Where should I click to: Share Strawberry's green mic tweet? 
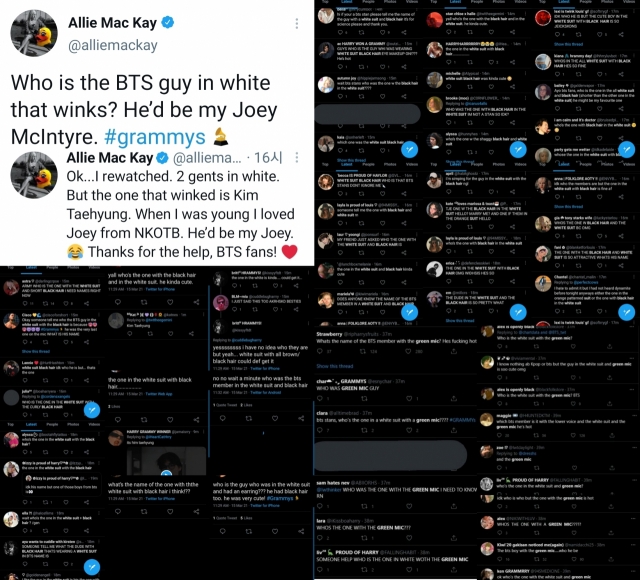(x=453, y=351)
